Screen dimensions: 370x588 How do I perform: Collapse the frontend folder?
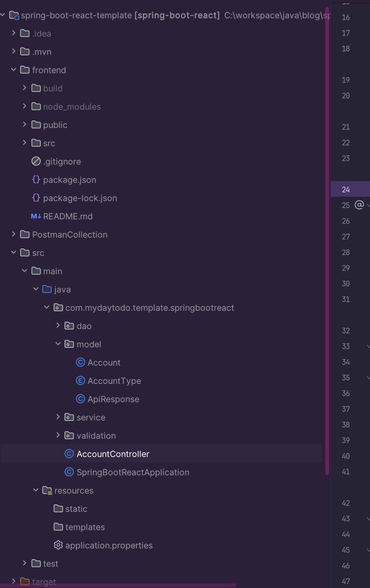tap(13, 70)
